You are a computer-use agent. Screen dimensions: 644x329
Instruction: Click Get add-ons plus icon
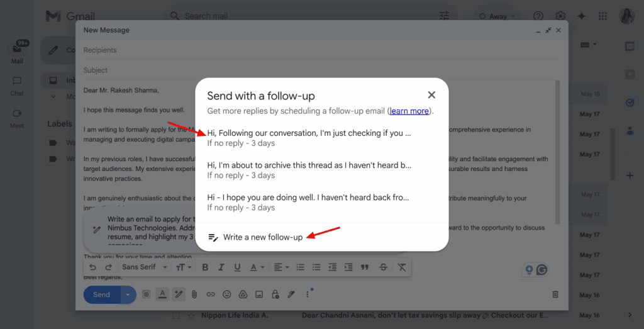(630, 176)
